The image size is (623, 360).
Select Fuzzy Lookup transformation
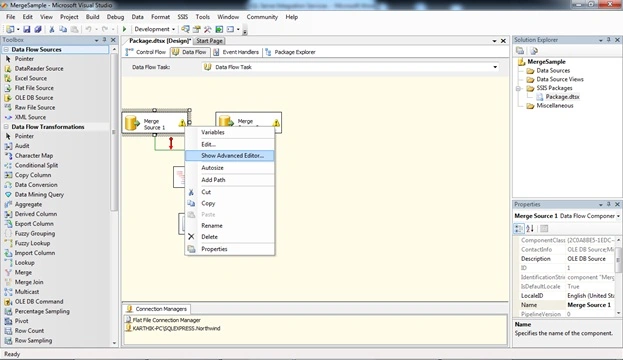pyautogui.click(x=32, y=243)
